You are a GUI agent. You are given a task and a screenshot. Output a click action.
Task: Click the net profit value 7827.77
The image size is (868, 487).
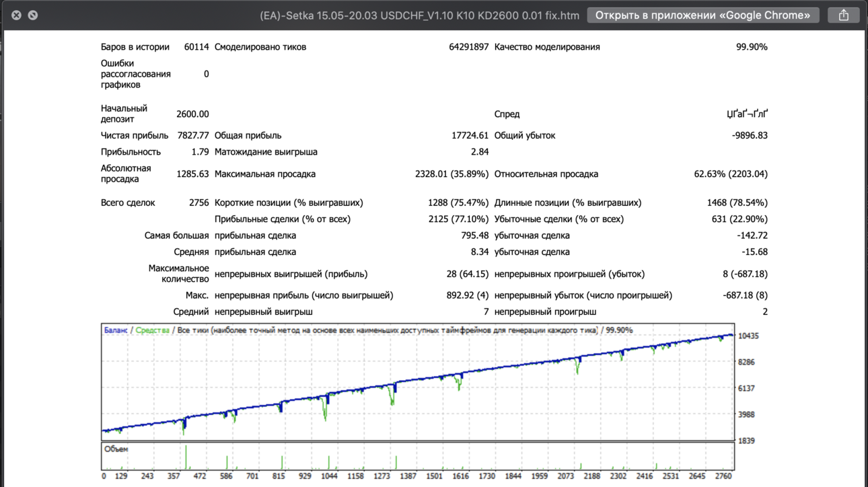pyautogui.click(x=193, y=136)
